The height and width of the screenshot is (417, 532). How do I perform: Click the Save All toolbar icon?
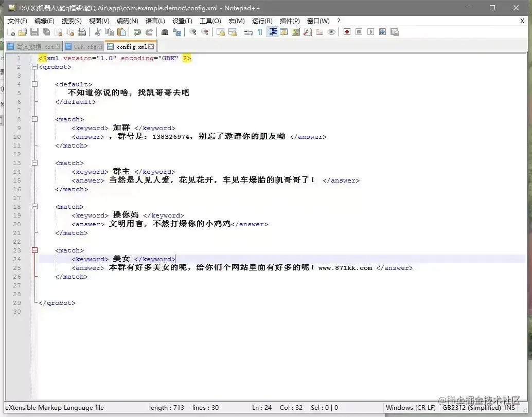(x=46, y=32)
